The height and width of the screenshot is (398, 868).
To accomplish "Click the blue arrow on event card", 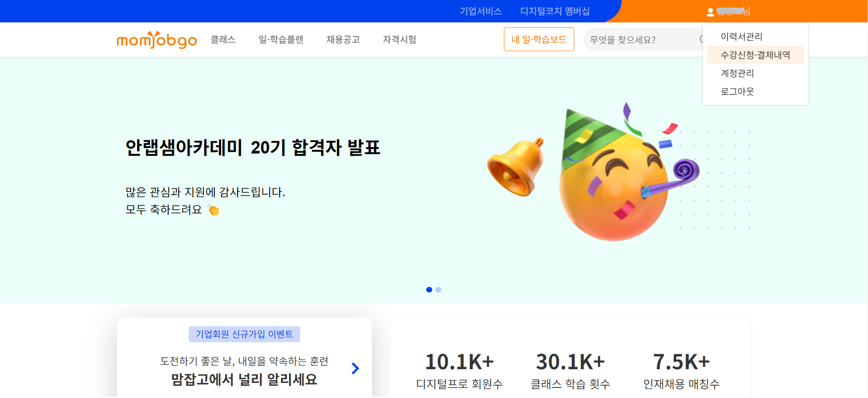I will tap(355, 368).
